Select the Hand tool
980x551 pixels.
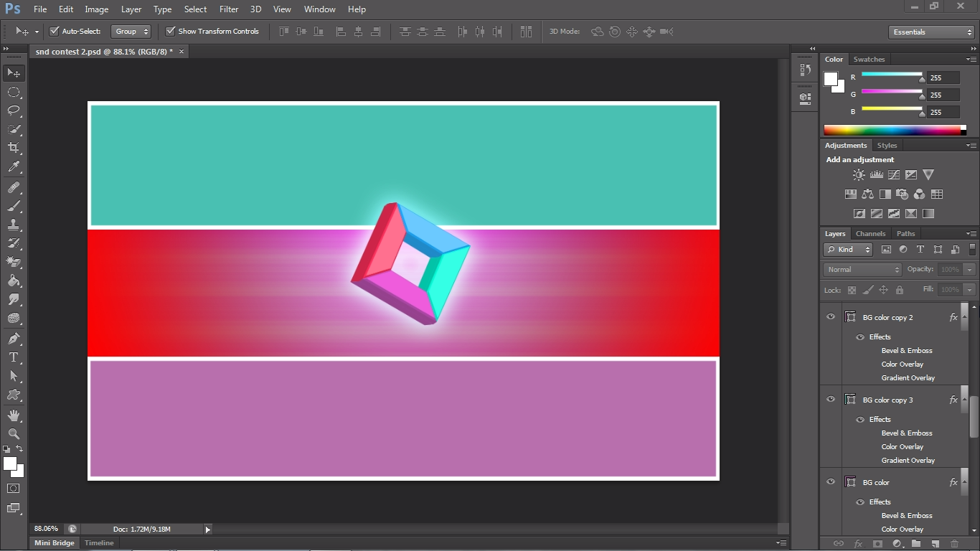[14, 415]
